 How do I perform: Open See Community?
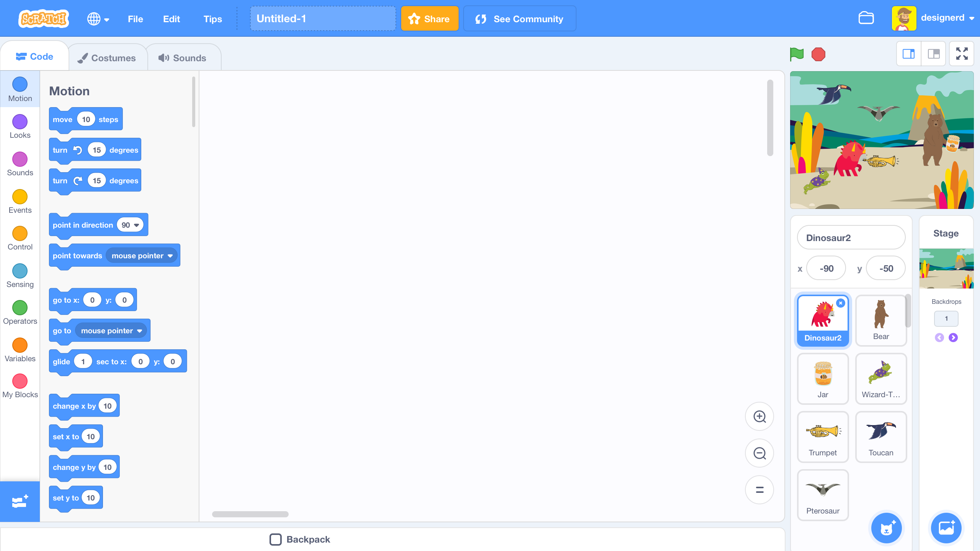(519, 18)
